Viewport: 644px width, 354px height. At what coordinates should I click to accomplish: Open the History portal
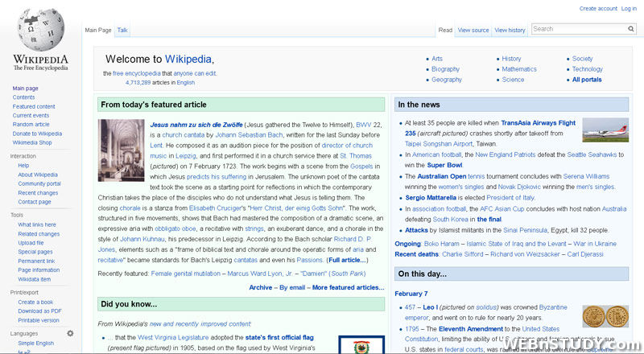click(x=511, y=59)
